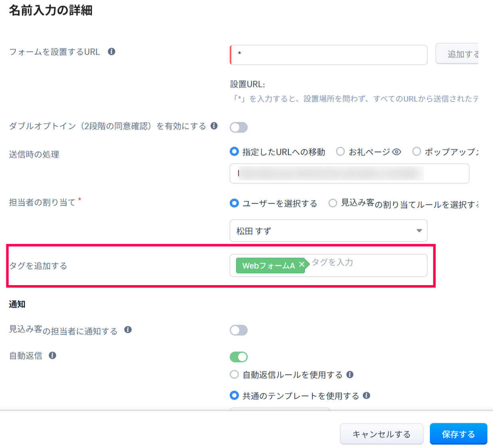Enable the ダブルオプトイン toggle switch

pyautogui.click(x=239, y=127)
